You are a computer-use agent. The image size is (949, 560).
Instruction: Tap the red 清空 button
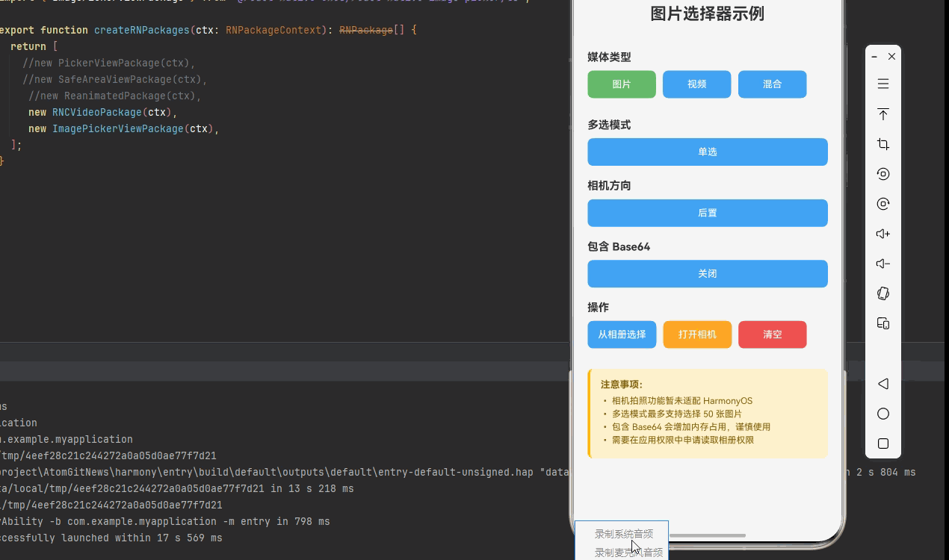pos(773,335)
